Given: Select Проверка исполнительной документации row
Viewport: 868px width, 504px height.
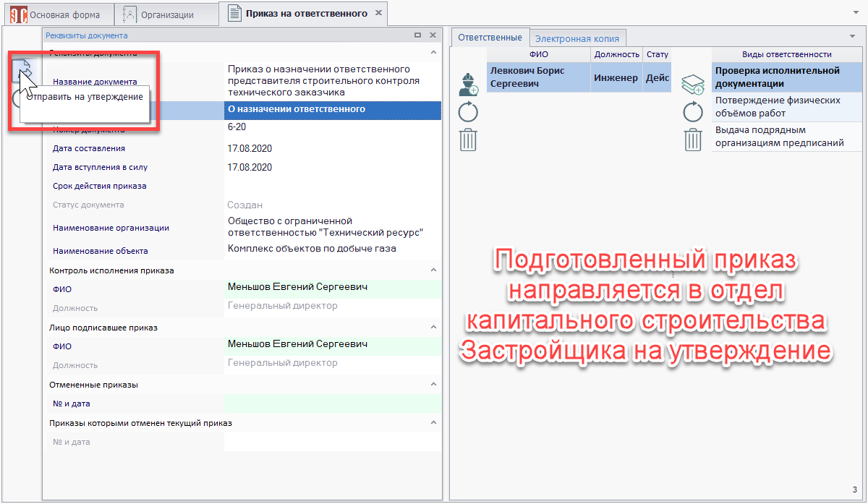Looking at the screenshot, I should [x=787, y=77].
